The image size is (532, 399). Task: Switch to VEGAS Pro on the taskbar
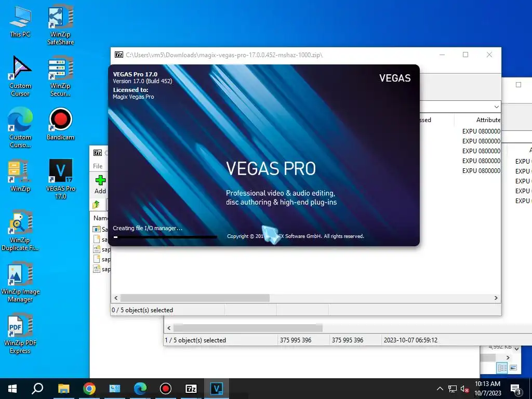coord(217,389)
